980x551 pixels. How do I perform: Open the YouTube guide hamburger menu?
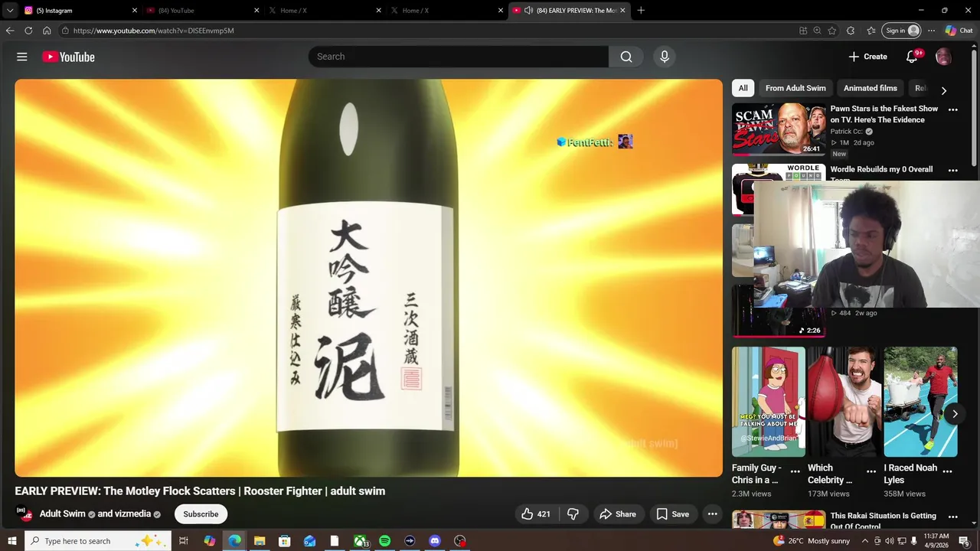click(22, 57)
